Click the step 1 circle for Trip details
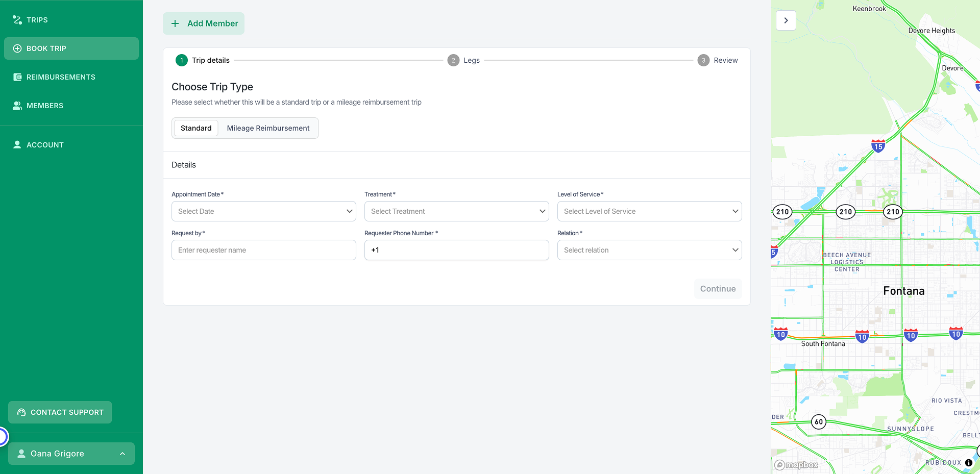The image size is (980, 474). tap(182, 60)
